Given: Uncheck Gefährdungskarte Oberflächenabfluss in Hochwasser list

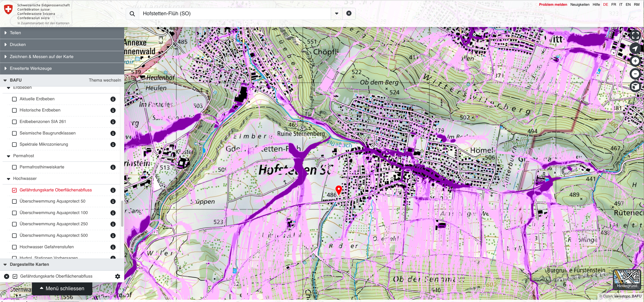Looking at the screenshot, I should (14, 190).
